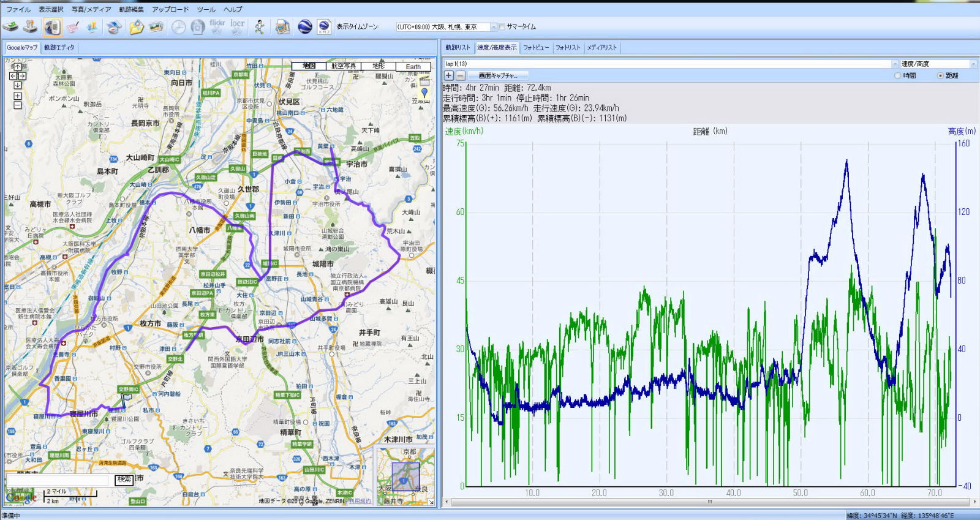
Task: Click the GPS device import toolbar icon
Action: pyautogui.click(x=10, y=26)
